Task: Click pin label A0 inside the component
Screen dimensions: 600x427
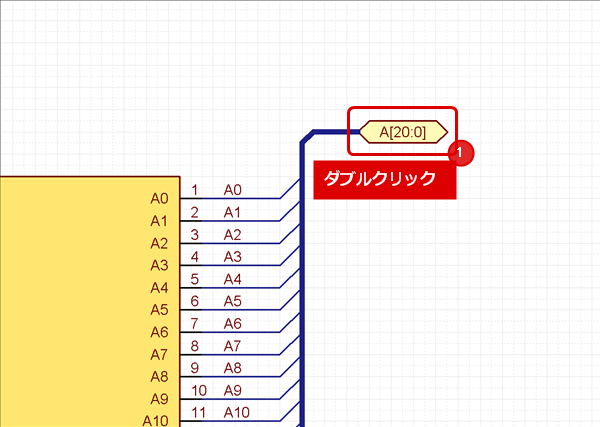Action: 159,199
